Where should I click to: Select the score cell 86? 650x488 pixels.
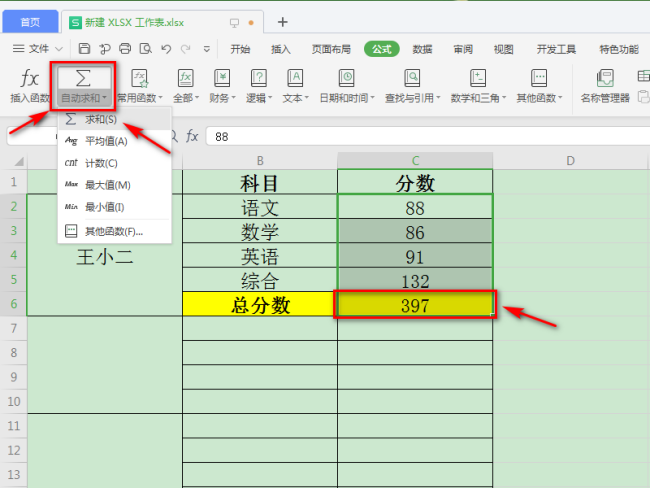coord(415,231)
